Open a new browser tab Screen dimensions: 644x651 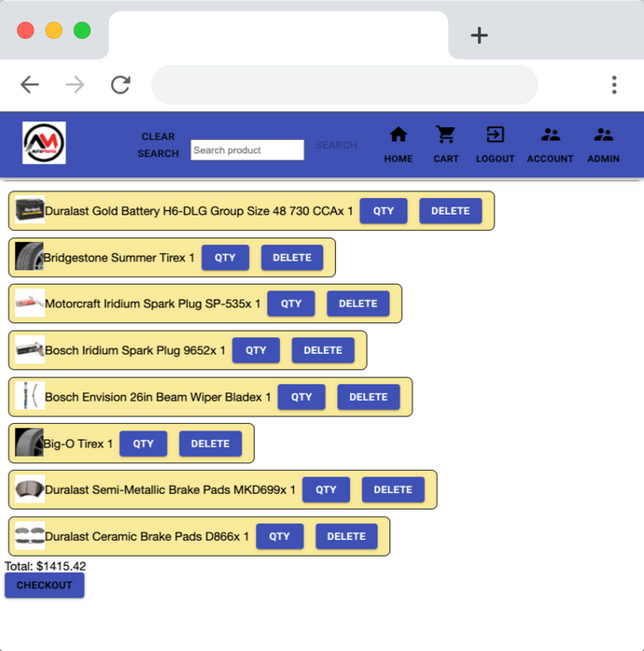479,35
